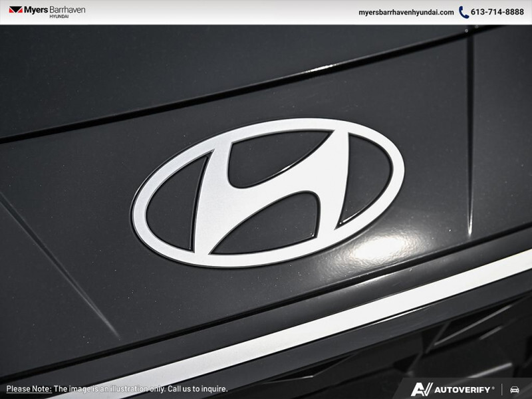Select the bottom disclaimer bar

266,388
